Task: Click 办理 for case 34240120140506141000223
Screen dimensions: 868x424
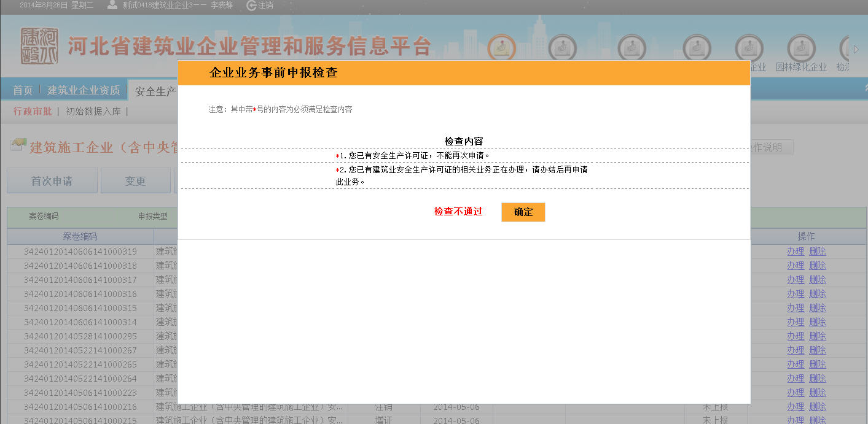Action: tap(796, 393)
